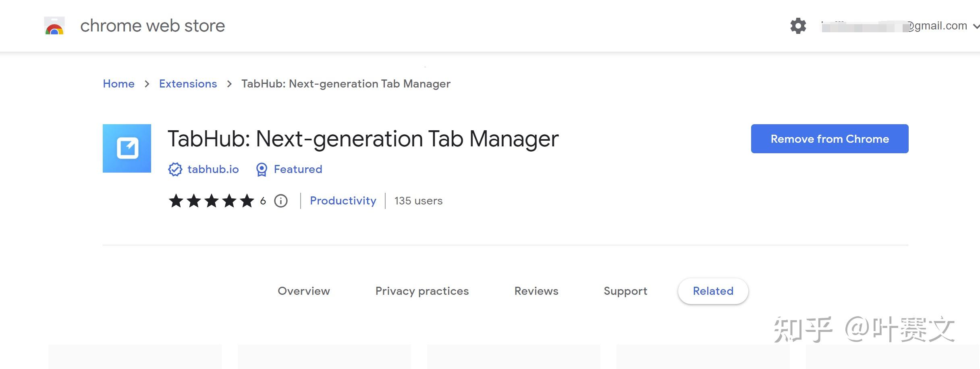Viewport: 980px width, 369px height.
Task: Navigate to Extensions breadcrumb link
Action: (188, 84)
